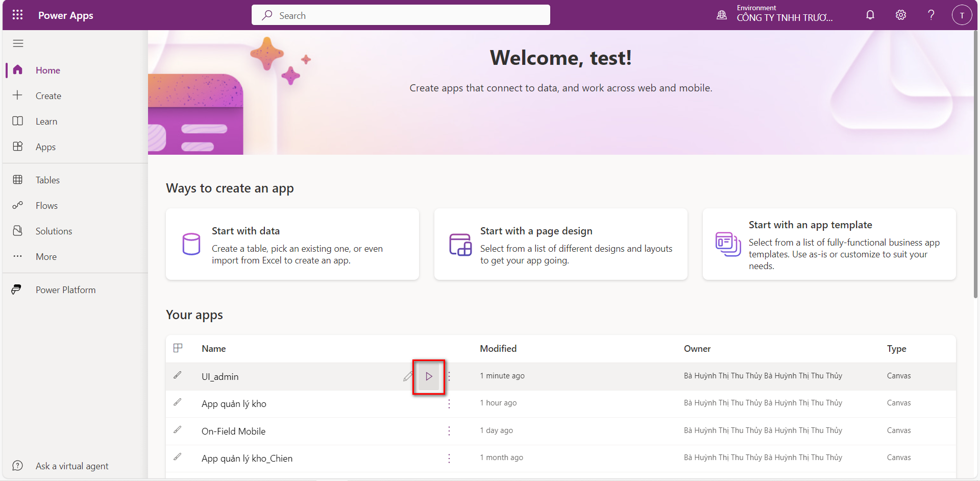Viewport: 980px width, 481px height.
Task: Click the notifications bell icon
Action: pos(870,15)
